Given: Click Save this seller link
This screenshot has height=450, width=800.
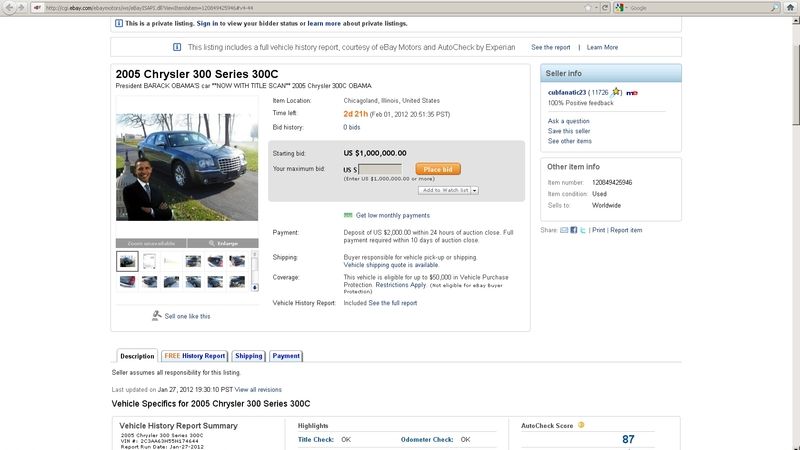Looking at the screenshot, I should click(x=569, y=131).
